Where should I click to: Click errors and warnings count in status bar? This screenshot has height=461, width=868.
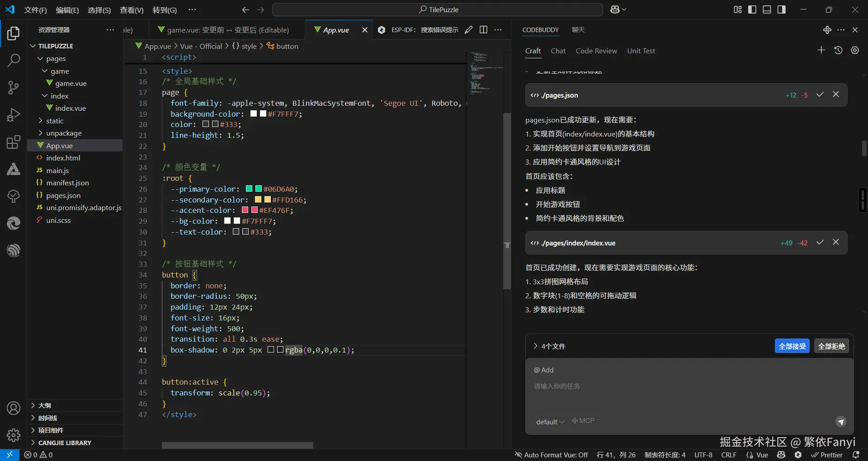[38, 455]
